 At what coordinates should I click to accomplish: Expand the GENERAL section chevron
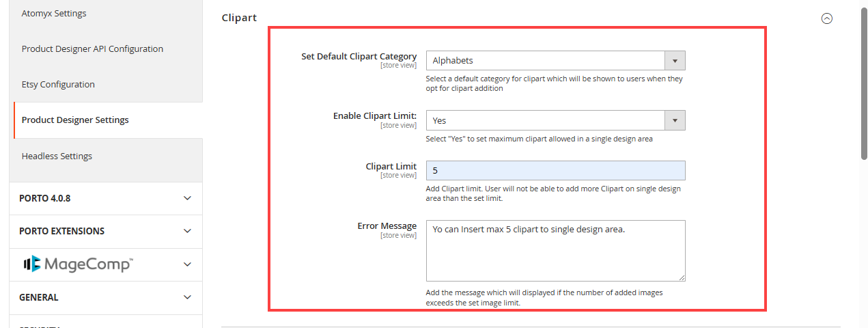(x=187, y=297)
